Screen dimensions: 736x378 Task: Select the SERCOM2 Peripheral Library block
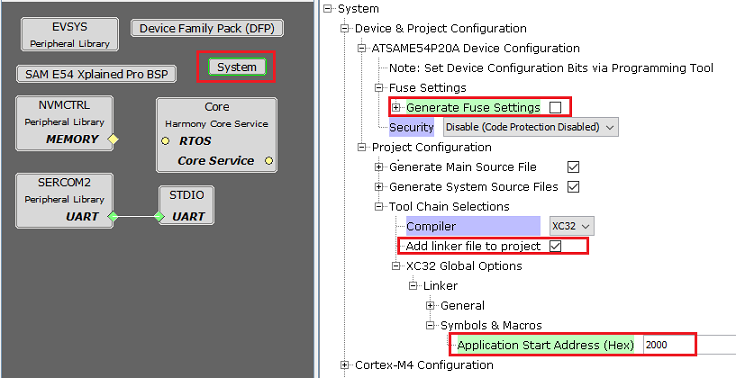(64, 201)
